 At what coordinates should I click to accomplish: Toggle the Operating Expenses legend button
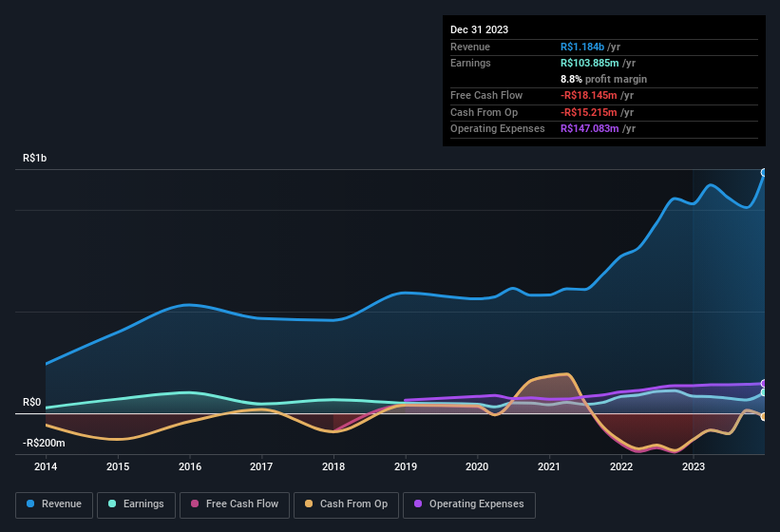(x=469, y=504)
